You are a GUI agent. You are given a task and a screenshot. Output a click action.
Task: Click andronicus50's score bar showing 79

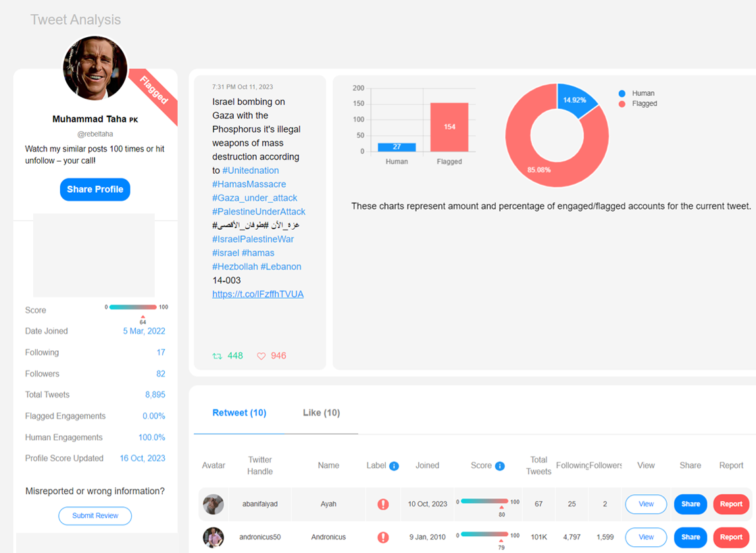click(484, 534)
